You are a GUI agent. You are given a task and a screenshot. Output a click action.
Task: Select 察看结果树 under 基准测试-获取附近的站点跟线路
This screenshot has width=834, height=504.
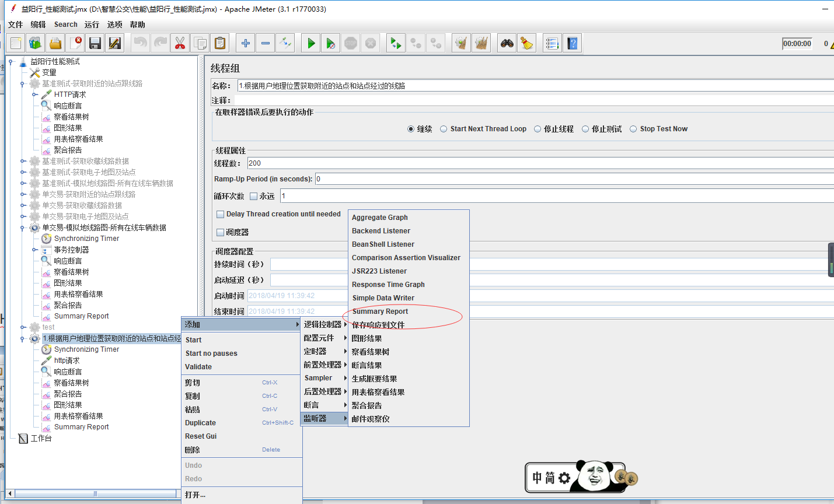tap(71, 117)
